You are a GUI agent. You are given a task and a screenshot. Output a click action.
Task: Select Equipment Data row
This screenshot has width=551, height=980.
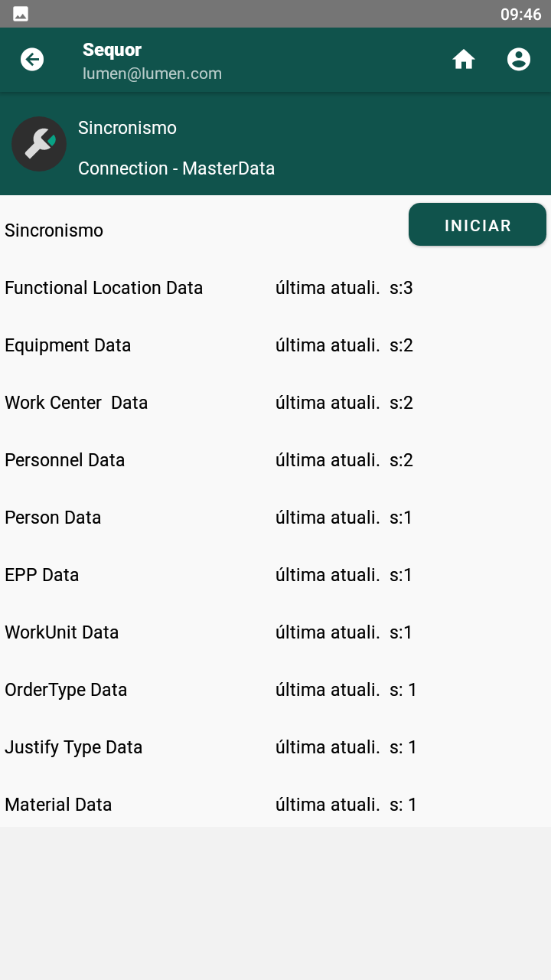275,345
